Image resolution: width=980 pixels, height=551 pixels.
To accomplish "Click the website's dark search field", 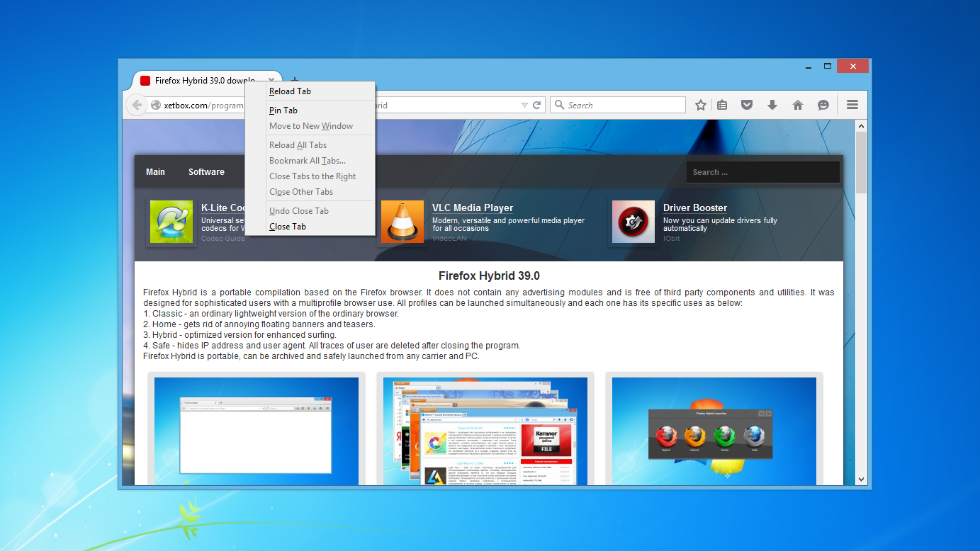I will pos(762,172).
